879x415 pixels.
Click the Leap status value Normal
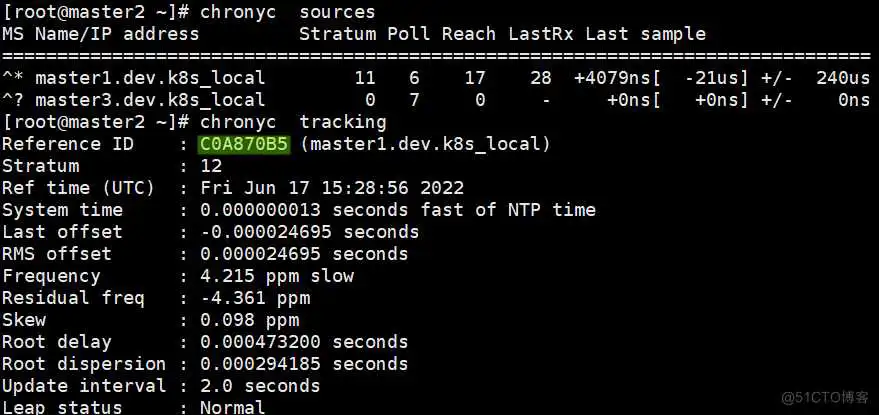pyautogui.click(x=233, y=407)
